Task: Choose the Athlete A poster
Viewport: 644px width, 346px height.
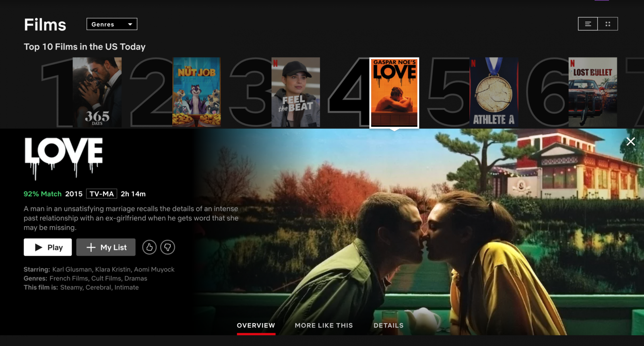Action: click(494, 92)
